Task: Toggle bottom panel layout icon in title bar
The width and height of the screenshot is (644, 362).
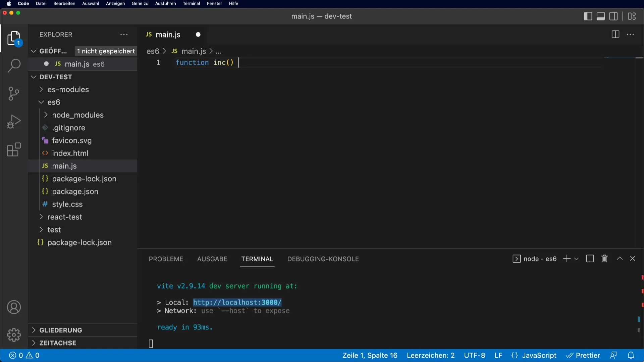Action: 601,16
